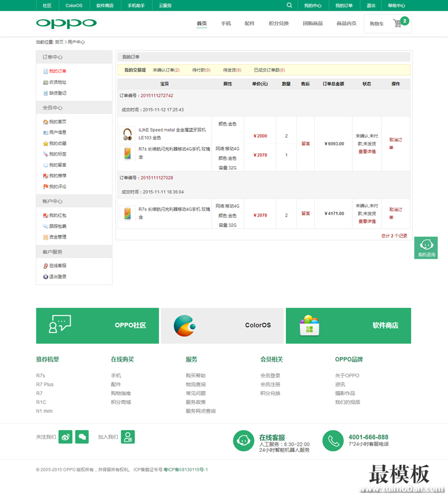The image size is (448, 496).
Task: Open 会员注册 in the footer
Action: [271, 385]
